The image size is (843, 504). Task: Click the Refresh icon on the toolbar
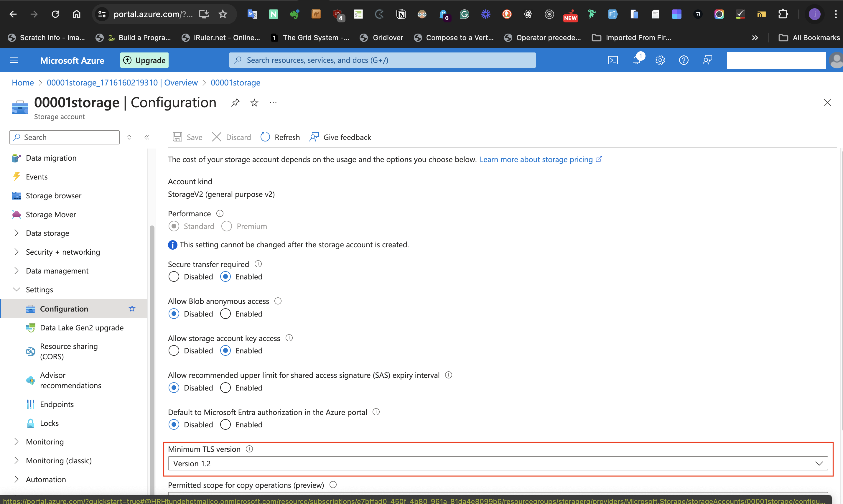(x=265, y=137)
